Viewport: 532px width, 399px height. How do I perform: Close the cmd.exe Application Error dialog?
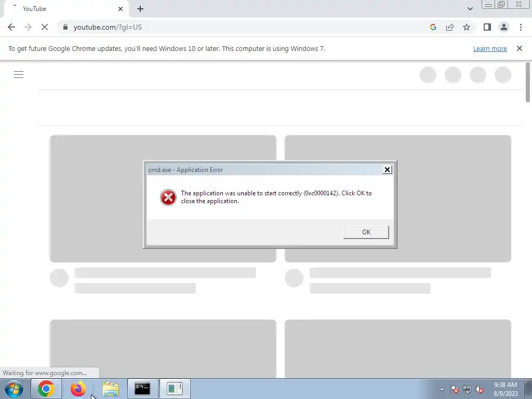(x=387, y=170)
